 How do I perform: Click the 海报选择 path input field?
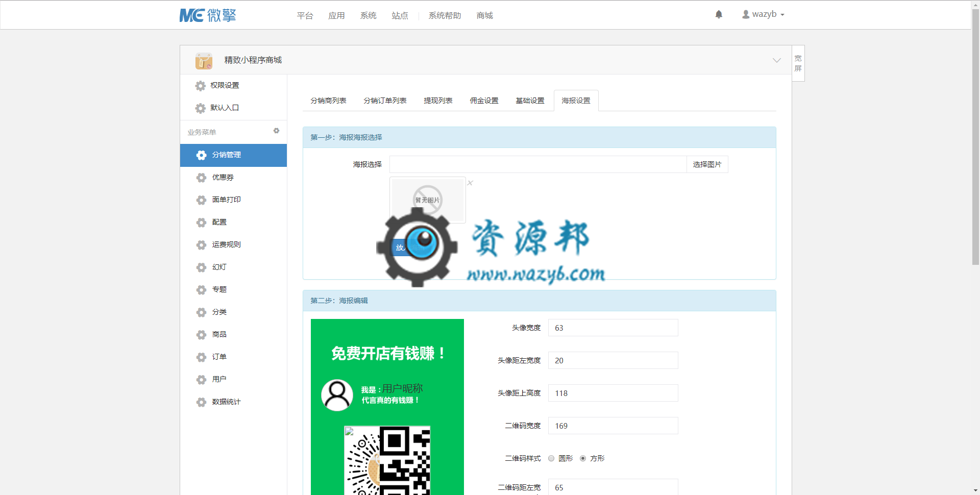[x=538, y=164]
